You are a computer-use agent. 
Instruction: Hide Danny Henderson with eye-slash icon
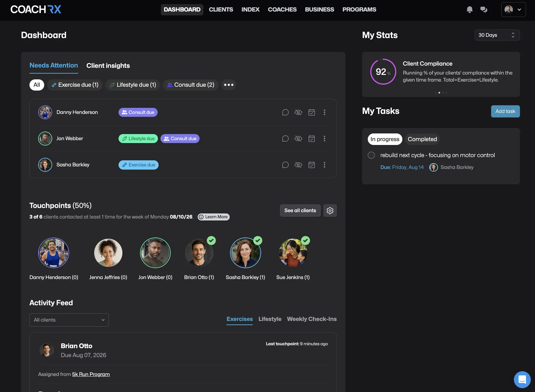point(298,112)
